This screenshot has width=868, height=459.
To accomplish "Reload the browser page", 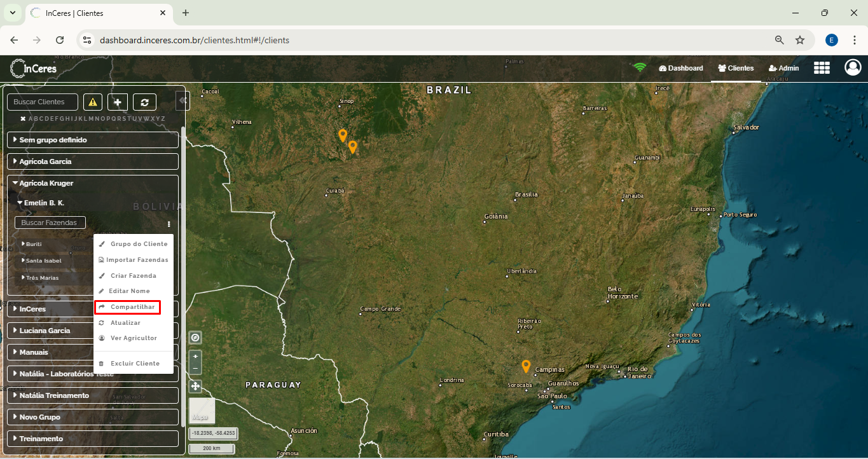I will pos(60,40).
